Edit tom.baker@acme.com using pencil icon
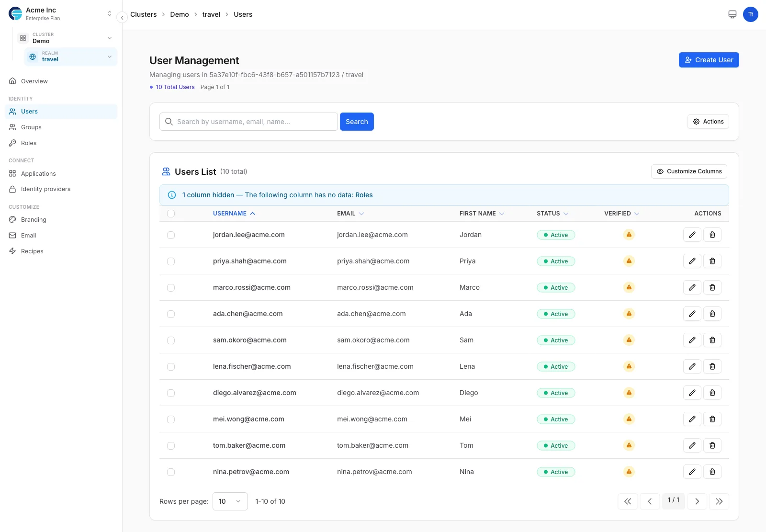Screen dimensions: 766x532 (x=692, y=445)
